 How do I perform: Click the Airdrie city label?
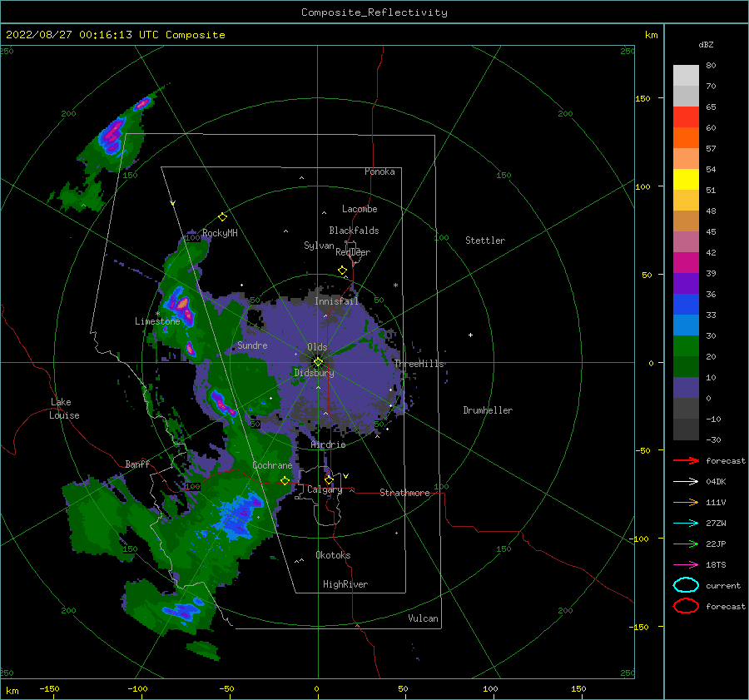click(x=328, y=444)
